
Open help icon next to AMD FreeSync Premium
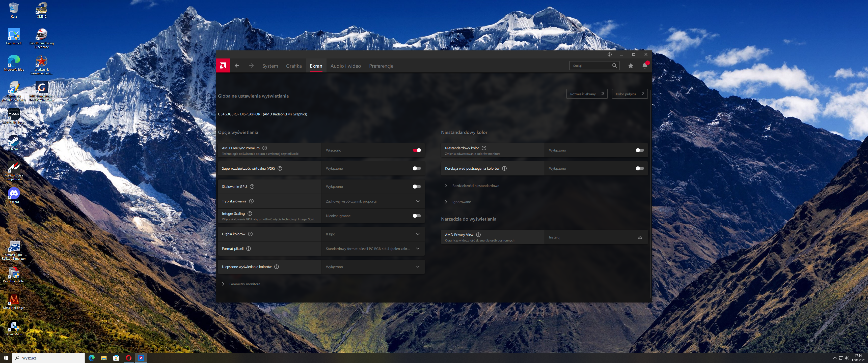pyautogui.click(x=264, y=148)
